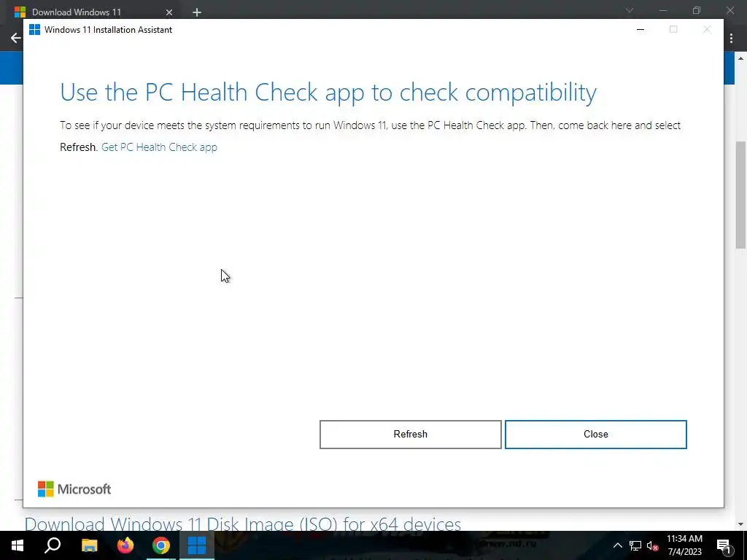Close the Download Windows 11 browser tab
The width and height of the screenshot is (747, 560).
pyautogui.click(x=169, y=12)
